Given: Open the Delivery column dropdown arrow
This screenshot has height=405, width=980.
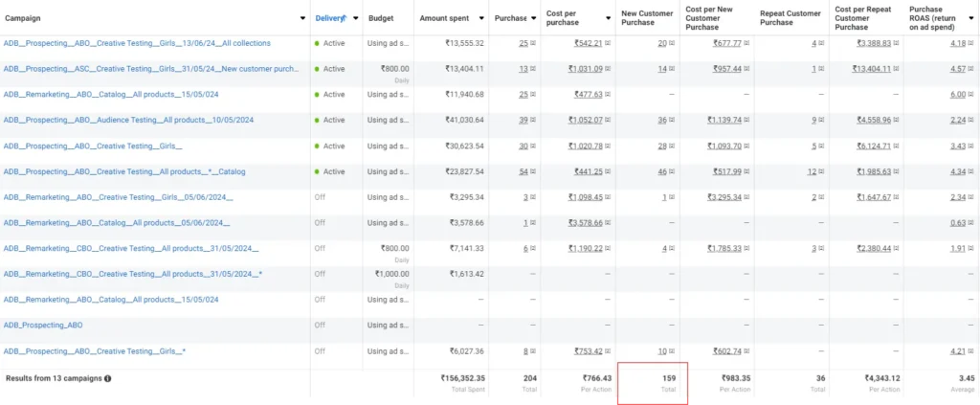Looking at the screenshot, I should (356, 18).
